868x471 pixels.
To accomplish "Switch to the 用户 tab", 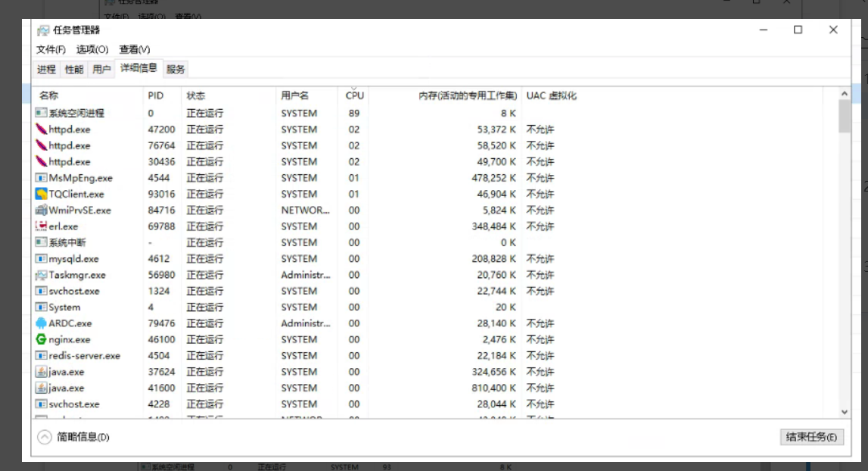I will click(x=101, y=69).
